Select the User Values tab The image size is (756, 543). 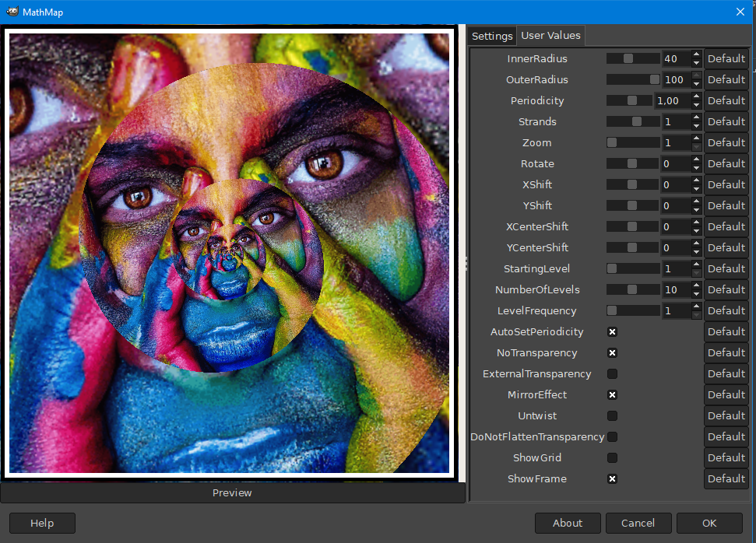point(550,36)
